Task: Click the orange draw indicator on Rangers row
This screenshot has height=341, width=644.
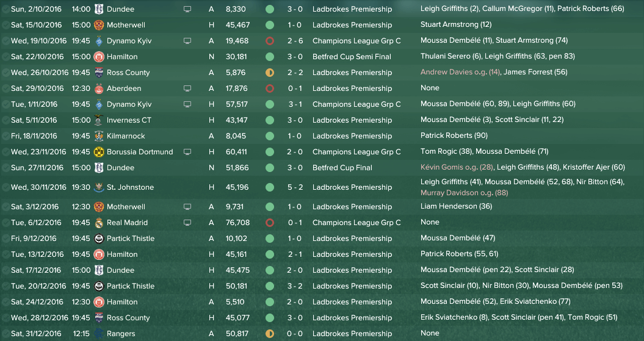Action: point(270,334)
